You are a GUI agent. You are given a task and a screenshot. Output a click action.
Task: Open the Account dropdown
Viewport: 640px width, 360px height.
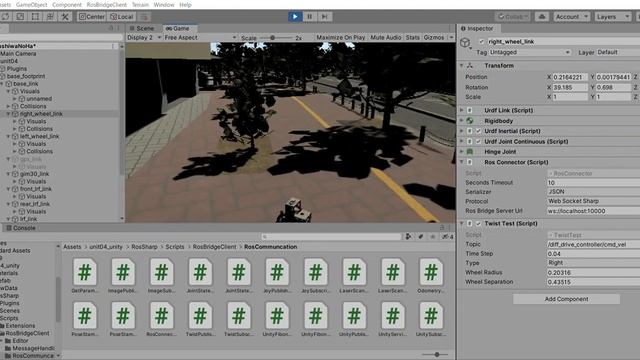pyautogui.click(x=571, y=17)
